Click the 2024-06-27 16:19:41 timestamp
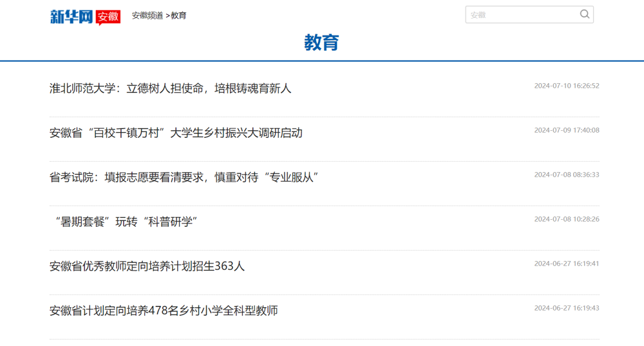Screen dimensions: 644x346 566,264
